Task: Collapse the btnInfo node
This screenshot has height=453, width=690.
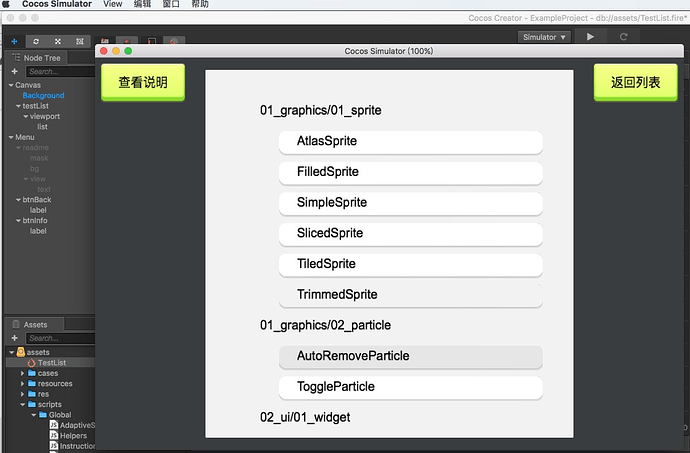Action: (18, 221)
